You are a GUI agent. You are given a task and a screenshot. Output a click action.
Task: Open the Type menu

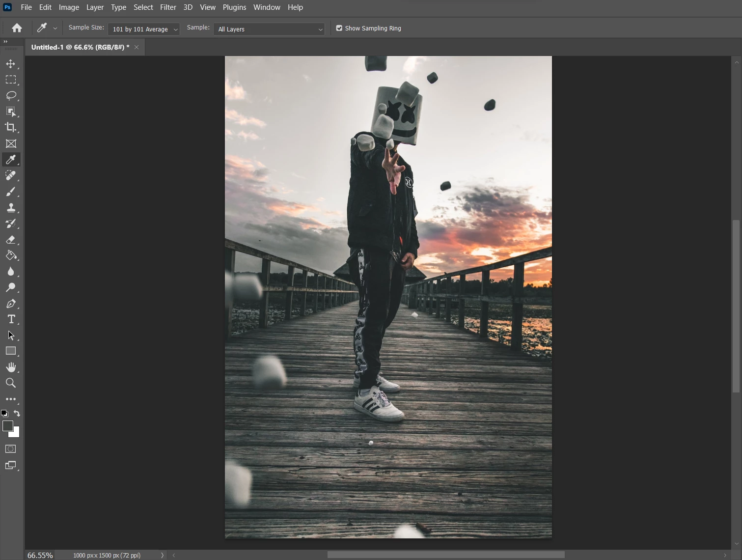tap(118, 7)
